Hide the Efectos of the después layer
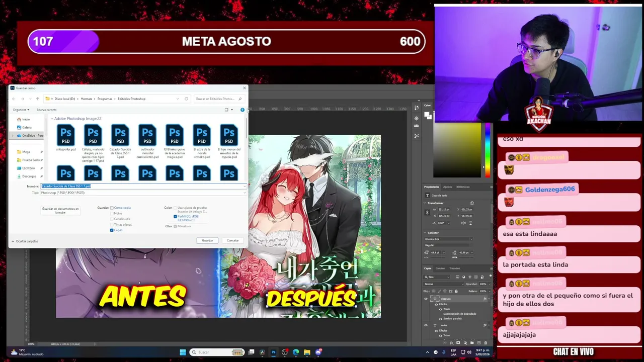Image resolution: width=644 pixels, height=362 pixels. point(436,304)
